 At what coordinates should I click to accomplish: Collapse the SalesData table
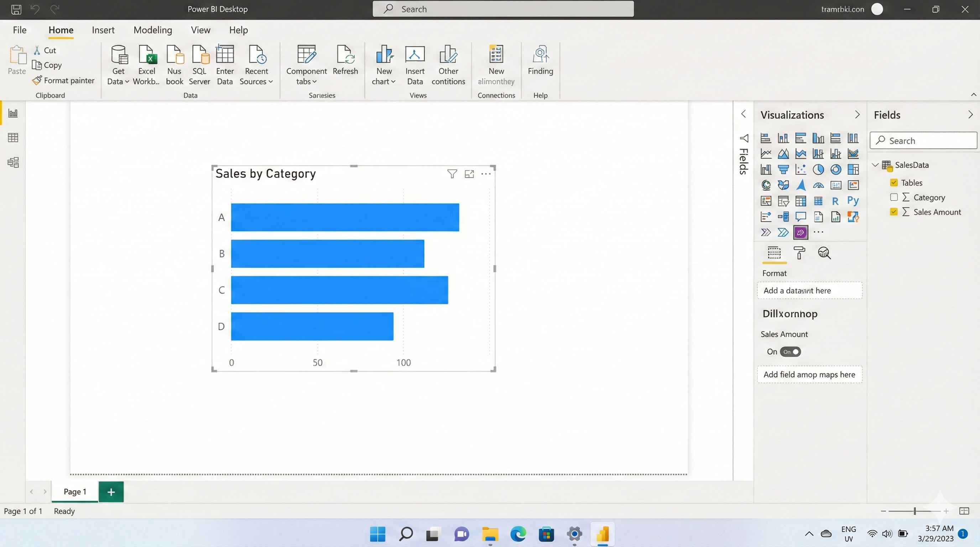[x=875, y=165]
